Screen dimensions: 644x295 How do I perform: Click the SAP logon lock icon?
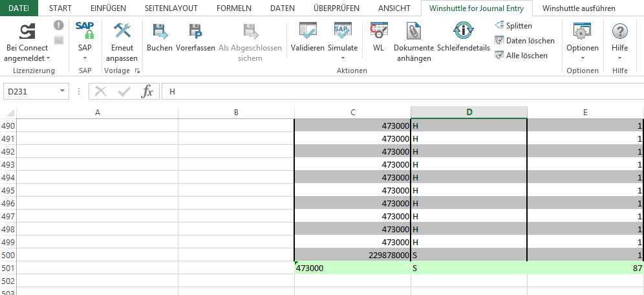85,30
